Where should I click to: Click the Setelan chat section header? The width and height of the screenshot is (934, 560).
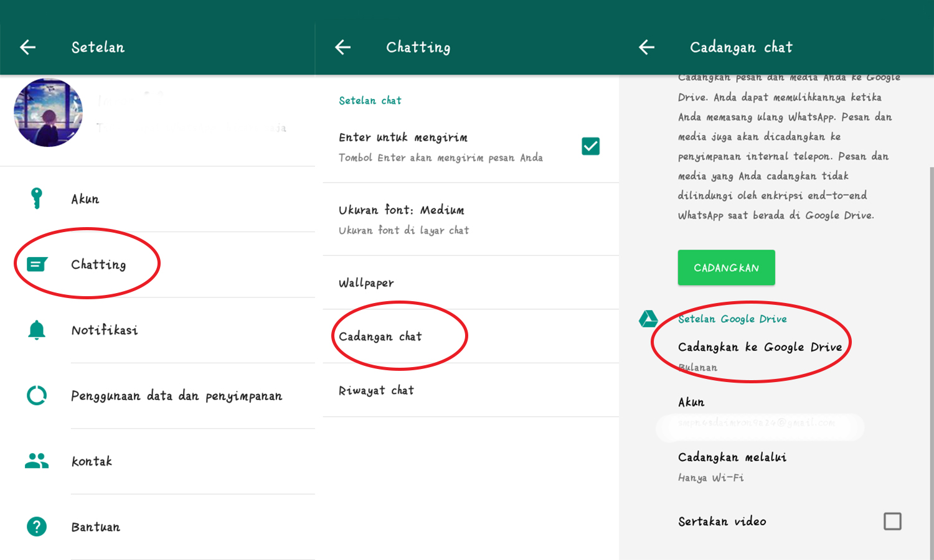point(370,100)
